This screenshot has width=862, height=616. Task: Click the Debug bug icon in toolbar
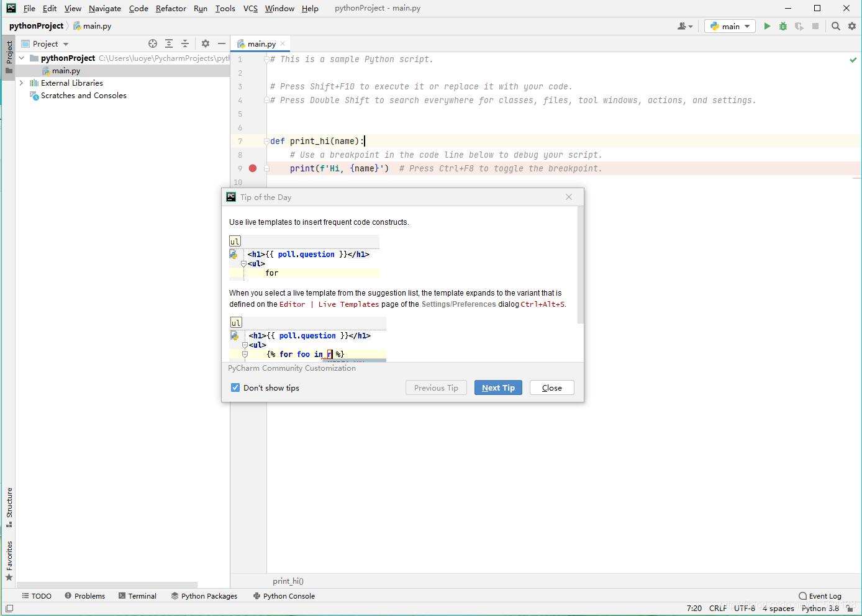783,26
